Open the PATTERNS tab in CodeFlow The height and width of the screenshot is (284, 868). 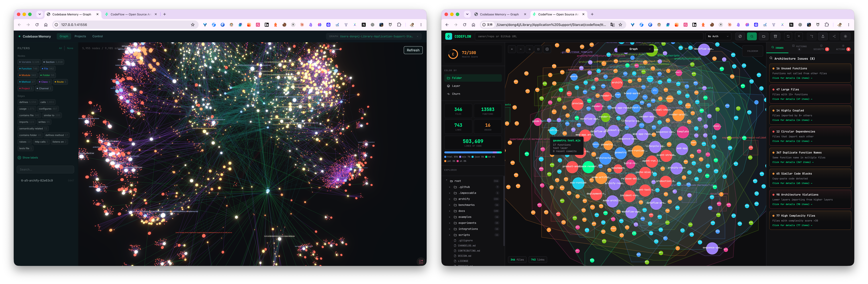799,47
